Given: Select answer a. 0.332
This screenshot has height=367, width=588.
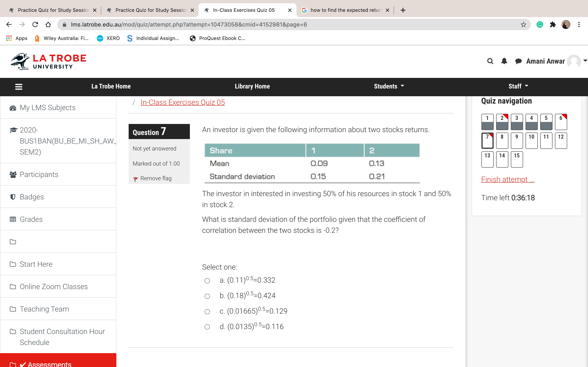Looking at the screenshot, I should 207,281.
